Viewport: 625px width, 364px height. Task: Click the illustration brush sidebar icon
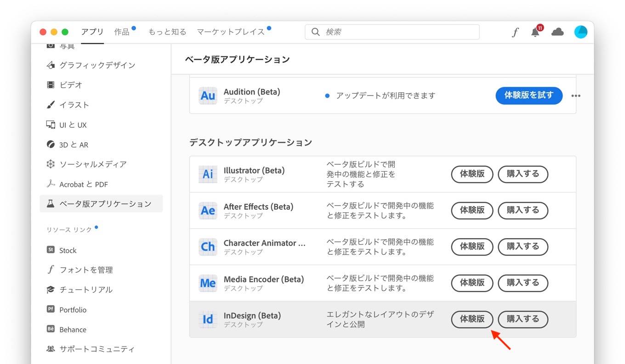(x=51, y=105)
